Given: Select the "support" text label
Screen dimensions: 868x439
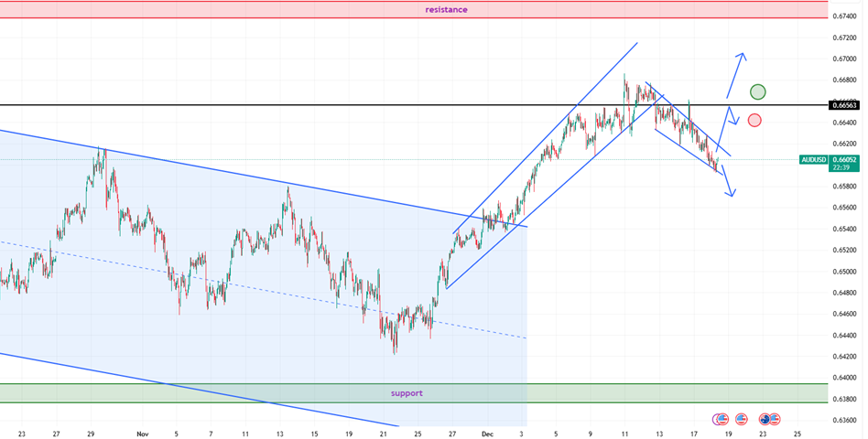Looking at the screenshot, I should point(407,392).
